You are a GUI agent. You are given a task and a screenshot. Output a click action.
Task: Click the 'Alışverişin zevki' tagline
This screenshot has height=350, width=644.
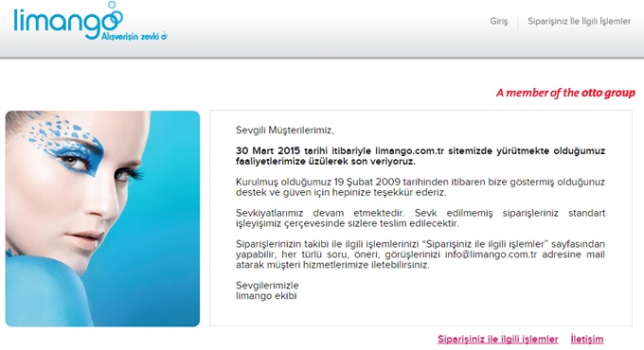point(134,37)
